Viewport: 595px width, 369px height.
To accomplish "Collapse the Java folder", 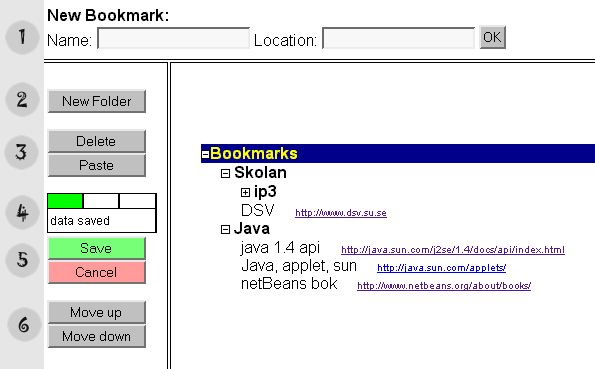I will (225, 230).
